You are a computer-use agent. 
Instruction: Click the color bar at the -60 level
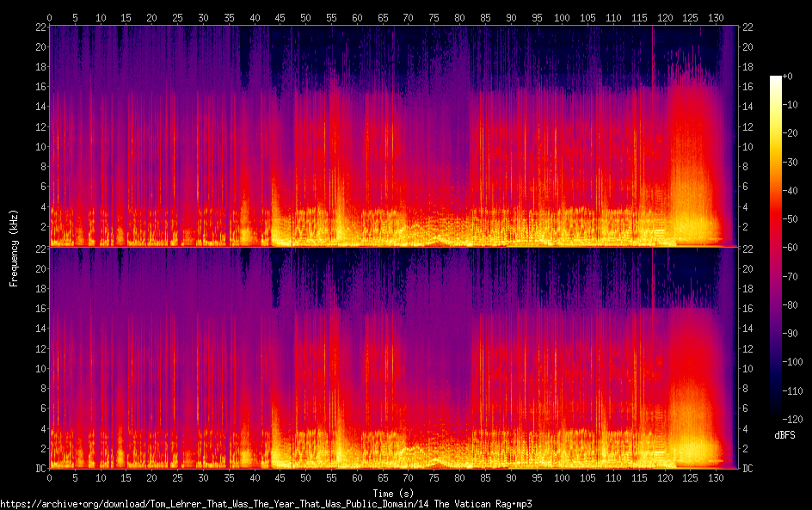(776, 248)
